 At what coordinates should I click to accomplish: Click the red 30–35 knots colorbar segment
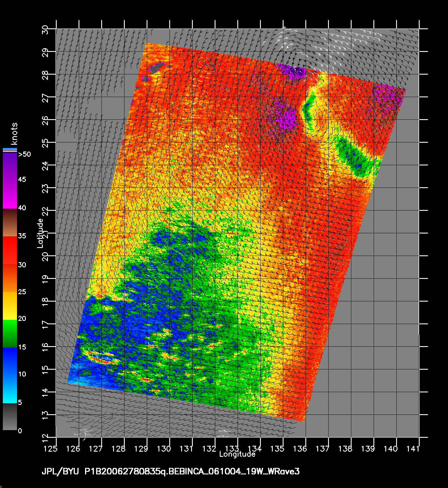pyautogui.click(x=10, y=251)
